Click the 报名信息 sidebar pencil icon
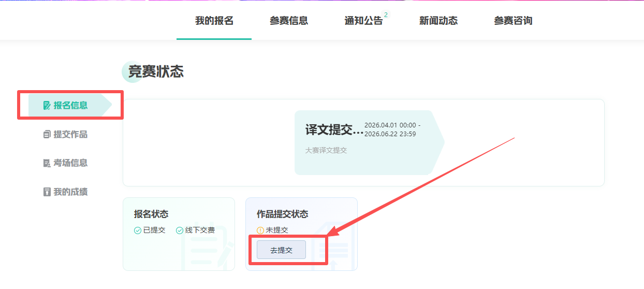Viewport: 644px width, 289px height. pyautogui.click(x=47, y=106)
